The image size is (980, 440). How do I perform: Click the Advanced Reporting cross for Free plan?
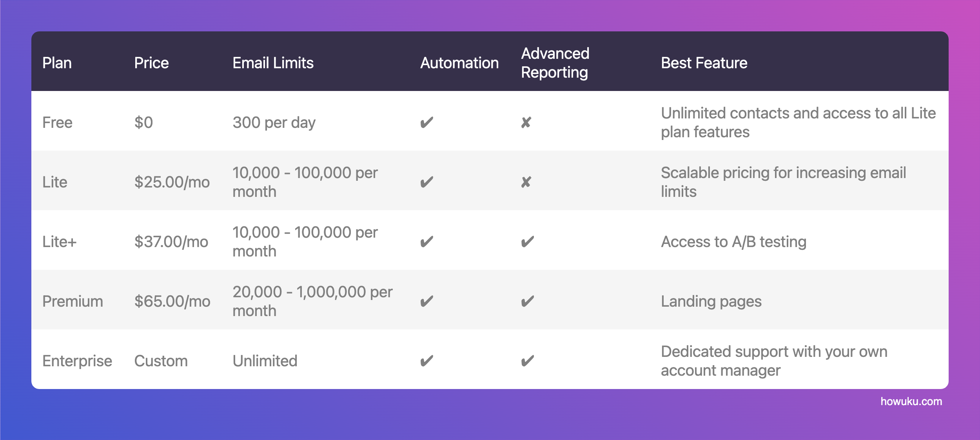point(526,123)
